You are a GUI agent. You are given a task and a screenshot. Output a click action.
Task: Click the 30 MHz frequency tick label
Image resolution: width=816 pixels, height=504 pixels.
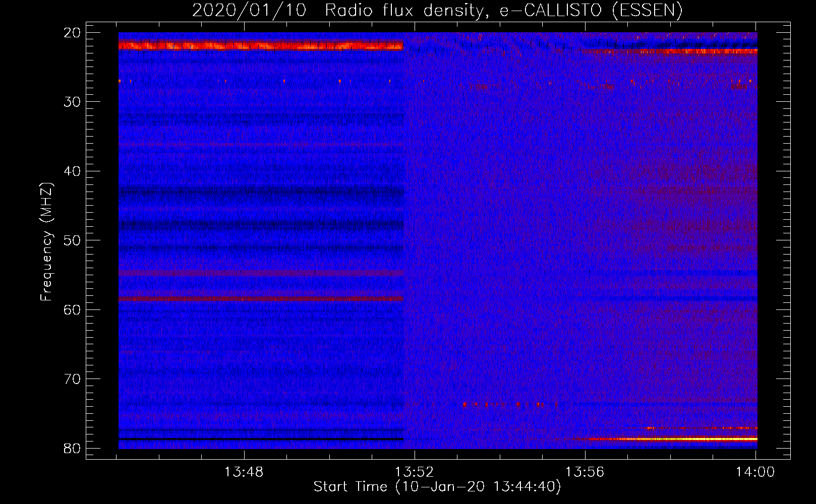(x=73, y=102)
